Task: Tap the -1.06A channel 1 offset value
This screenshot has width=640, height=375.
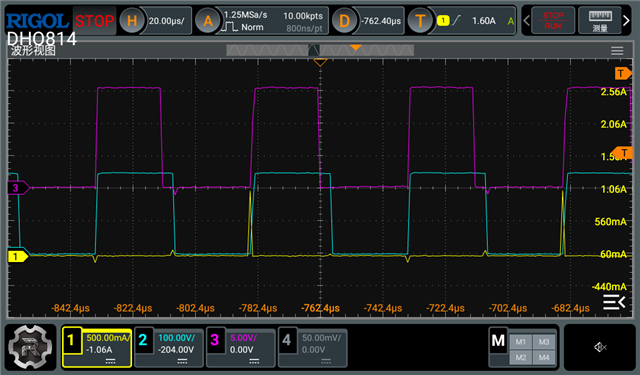Action: click(99, 350)
